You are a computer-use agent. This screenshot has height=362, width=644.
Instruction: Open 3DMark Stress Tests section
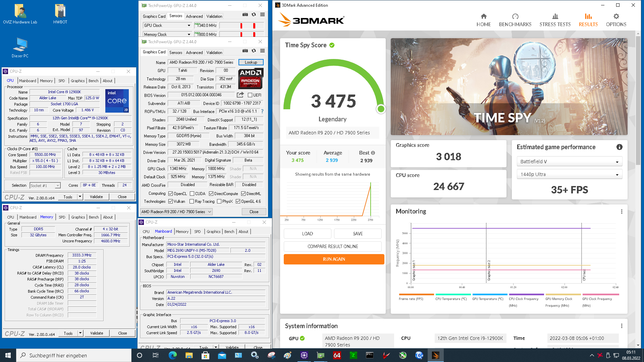(x=555, y=20)
